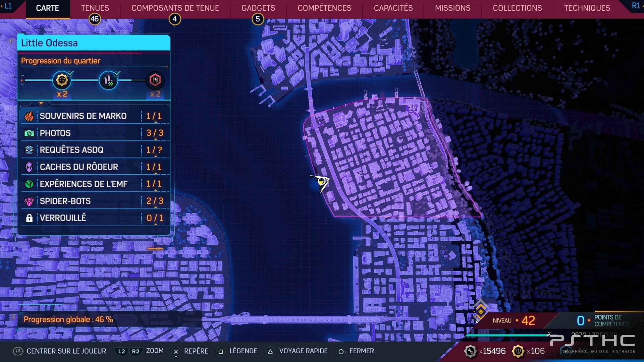Click the Expériences de l'EMF leaf icon
Screen dimensions: 644x362
29,184
